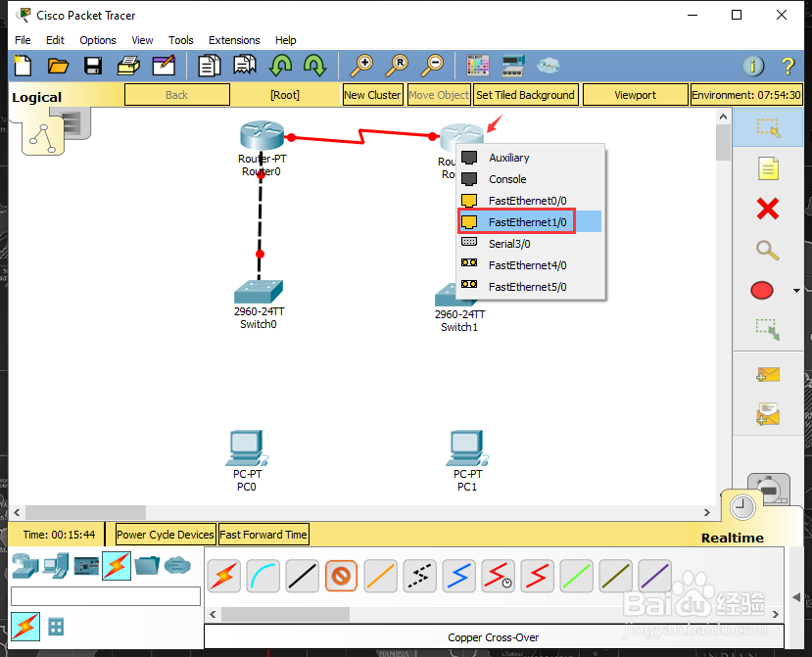The height and width of the screenshot is (657, 812).
Task: Open the Extensions menu
Action: 234,40
